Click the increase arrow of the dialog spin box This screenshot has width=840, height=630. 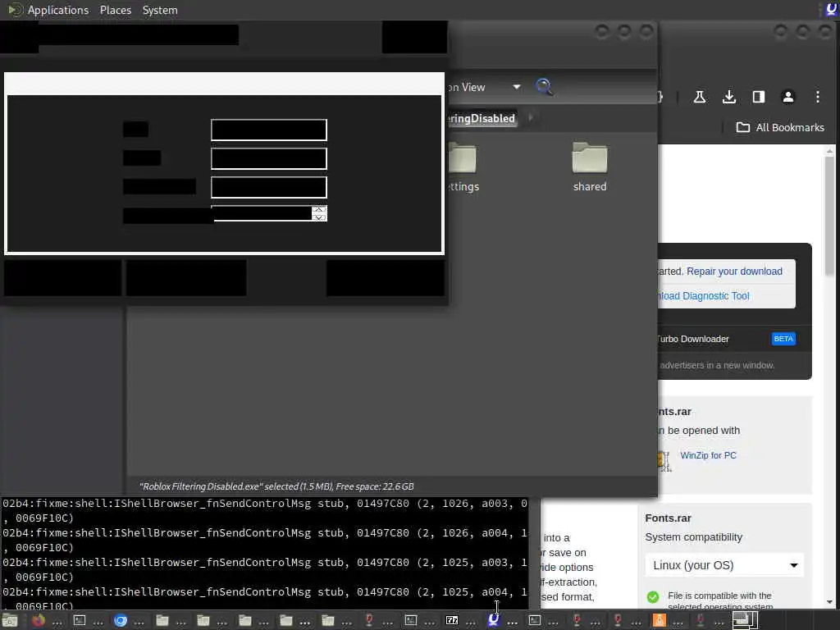click(319, 209)
